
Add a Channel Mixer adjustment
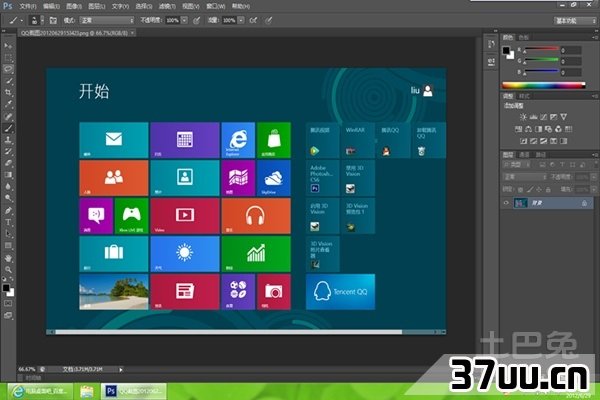click(559, 129)
